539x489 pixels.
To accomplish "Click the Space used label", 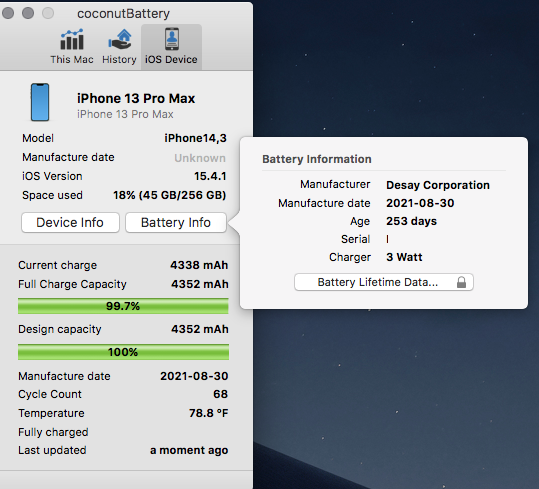I will (52, 195).
